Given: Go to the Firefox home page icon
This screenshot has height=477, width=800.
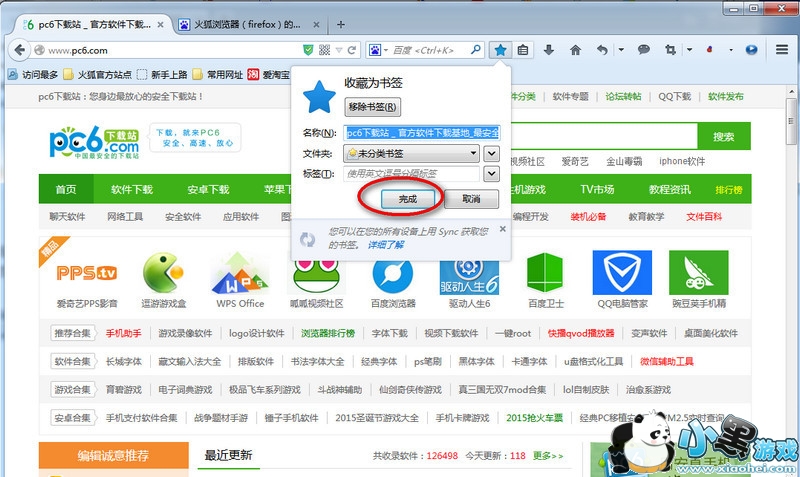Looking at the screenshot, I should [x=576, y=50].
